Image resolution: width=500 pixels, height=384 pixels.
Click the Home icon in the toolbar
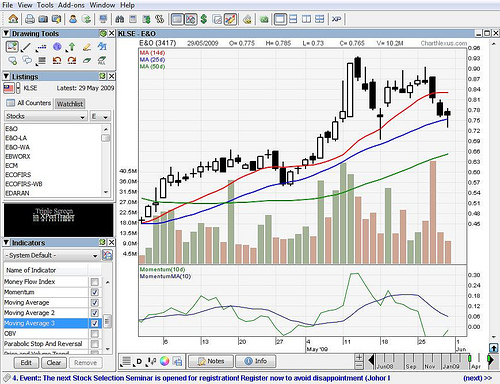[13, 19]
